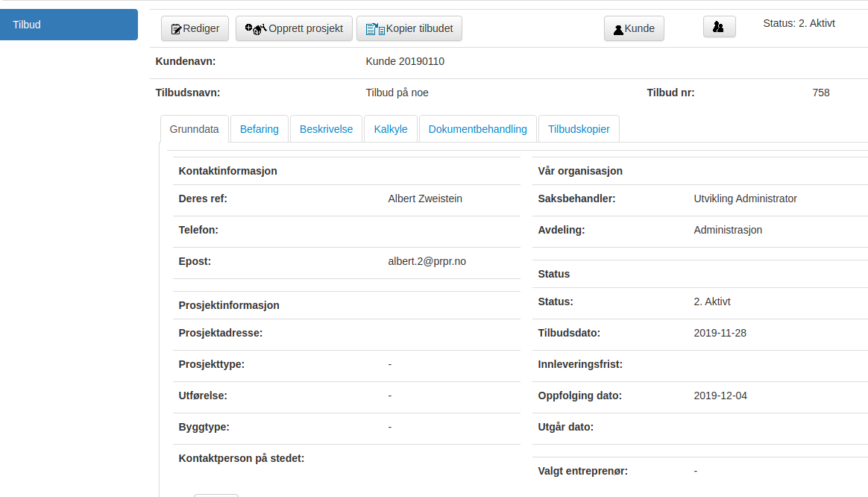Click 'Vår organisasjon' heading
The width and height of the screenshot is (868, 497).
(x=580, y=171)
